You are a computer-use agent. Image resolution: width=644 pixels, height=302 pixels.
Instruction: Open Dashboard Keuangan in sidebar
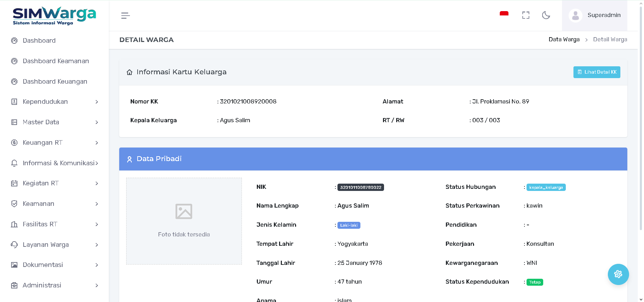coord(55,82)
